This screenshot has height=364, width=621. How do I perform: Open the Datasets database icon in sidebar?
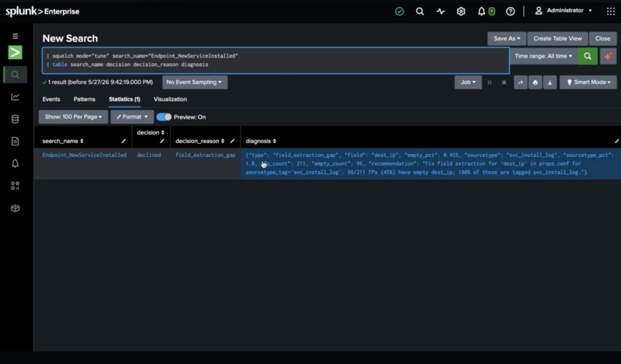tap(15, 119)
